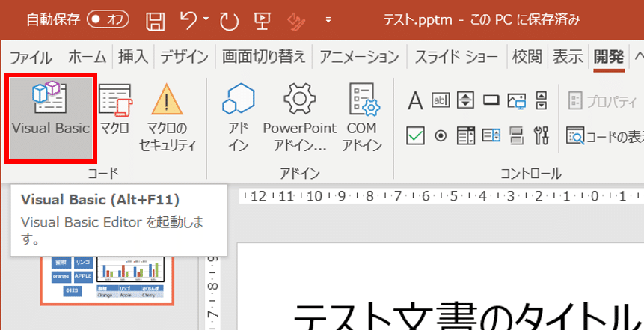Toggle the AutoSave (自動保存) switch
The image size is (644, 330).
tap(108, 19)
